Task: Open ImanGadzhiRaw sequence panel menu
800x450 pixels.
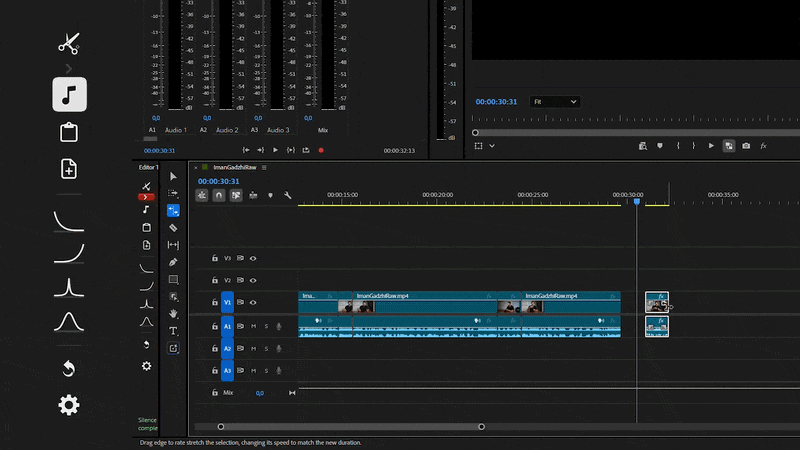Action: click(x=264, y=167)
